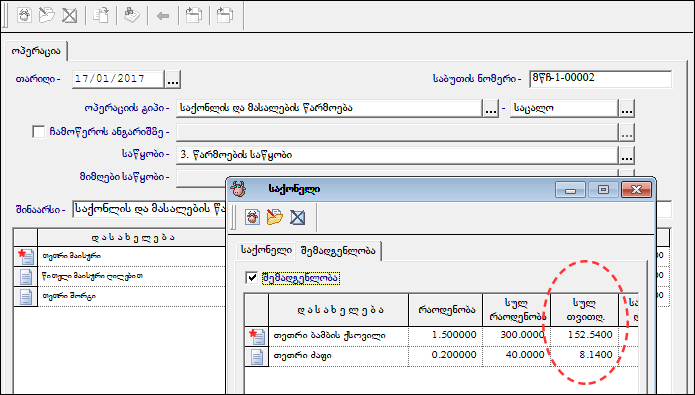Click the cow icon in საქონელი title bar

point(238,189)
